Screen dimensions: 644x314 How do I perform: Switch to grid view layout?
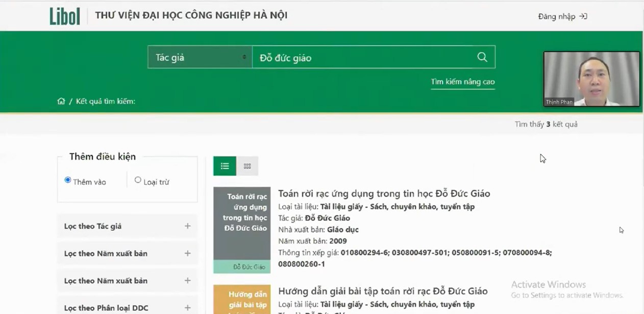point(247,166)
